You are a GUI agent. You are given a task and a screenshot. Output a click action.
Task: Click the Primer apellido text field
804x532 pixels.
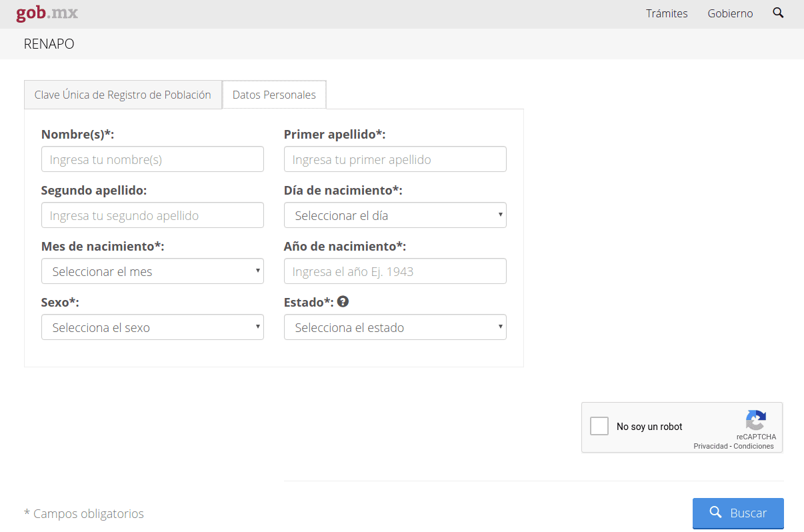[395, 159]
